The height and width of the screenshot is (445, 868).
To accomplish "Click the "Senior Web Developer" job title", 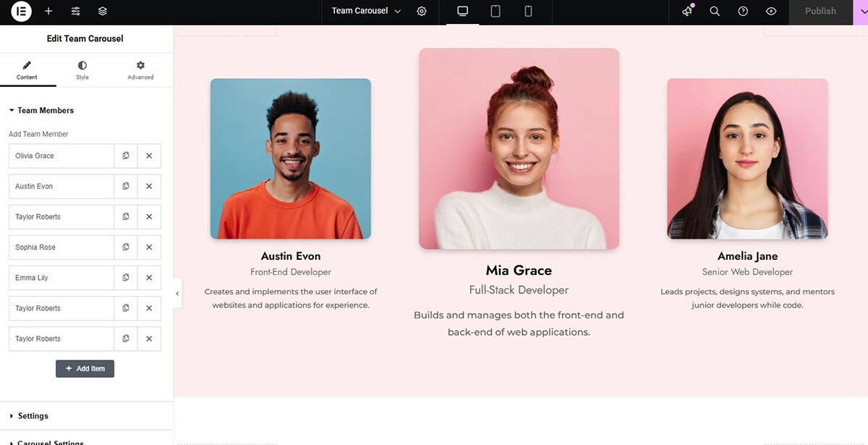I will tap(747, 272).
